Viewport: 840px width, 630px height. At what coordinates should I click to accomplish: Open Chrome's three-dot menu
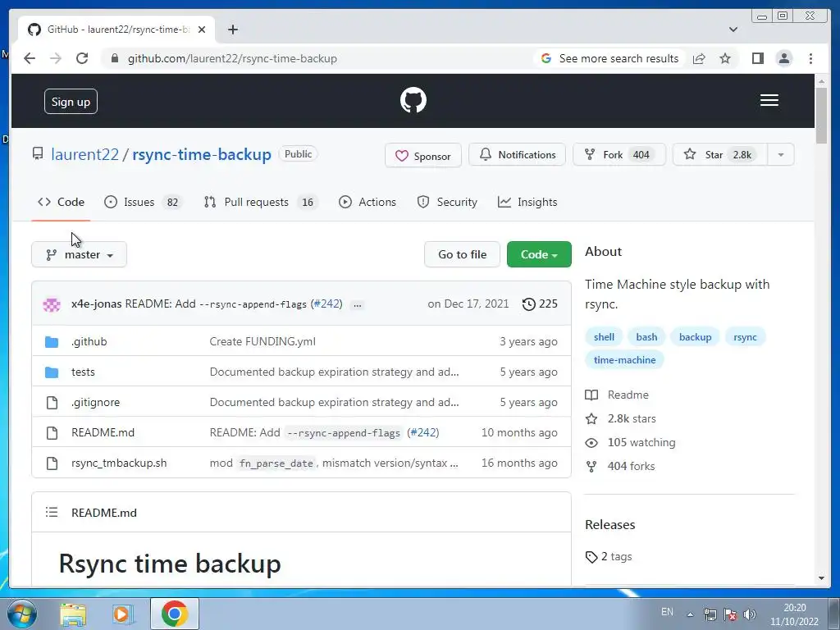point(810,58)
